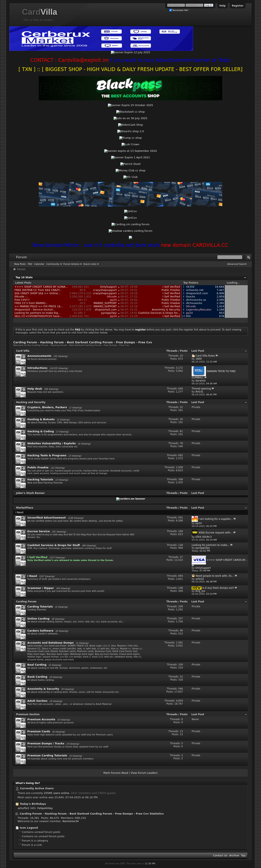The height and width of the screenshot is (868, 261).
Task: Click the WU post icon in Escrow Service row
Action: pos(195,532)
